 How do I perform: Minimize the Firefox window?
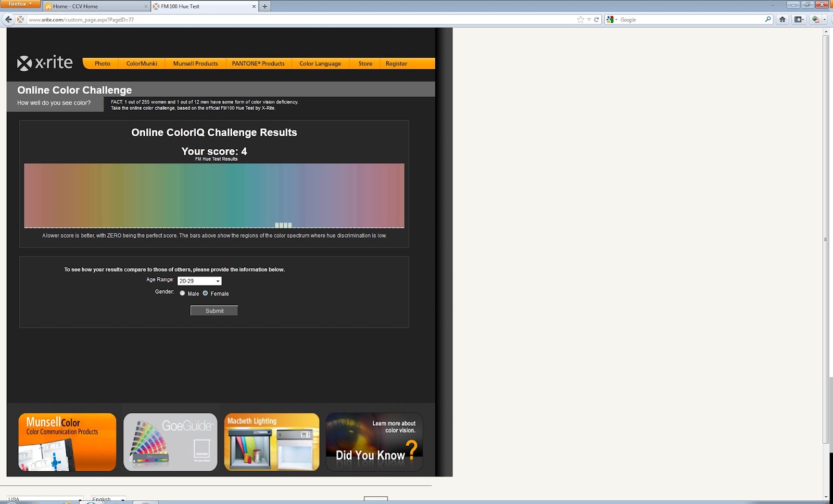(x=793, y=4)
